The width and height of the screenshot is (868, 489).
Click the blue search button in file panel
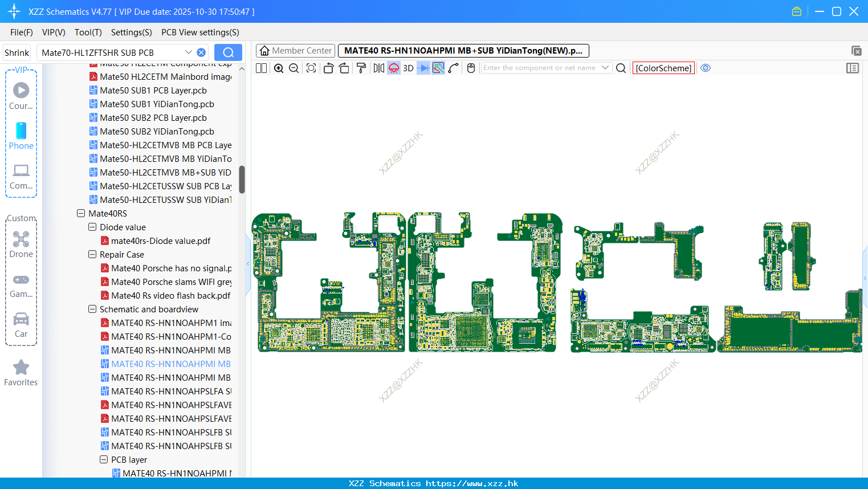pos(228,52)
